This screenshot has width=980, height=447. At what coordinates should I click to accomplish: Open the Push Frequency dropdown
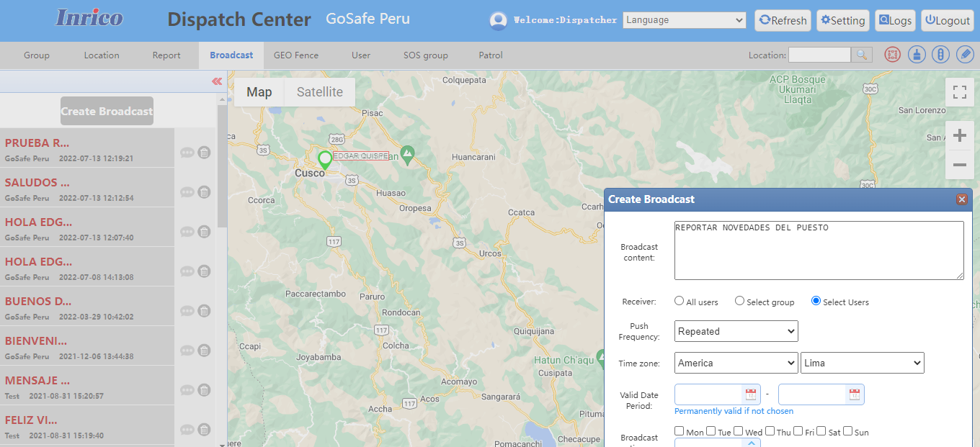(736, 331)
